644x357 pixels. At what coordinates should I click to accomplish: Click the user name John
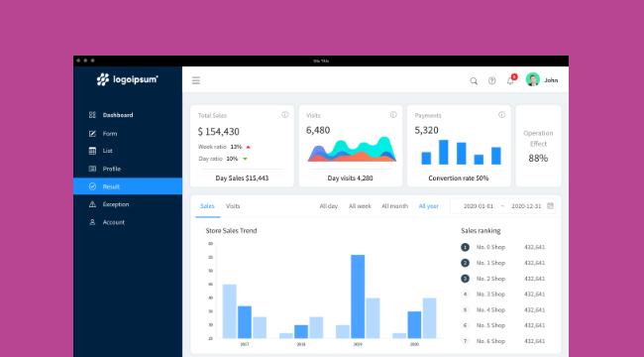pyautogui.click(x=551, y=80)
